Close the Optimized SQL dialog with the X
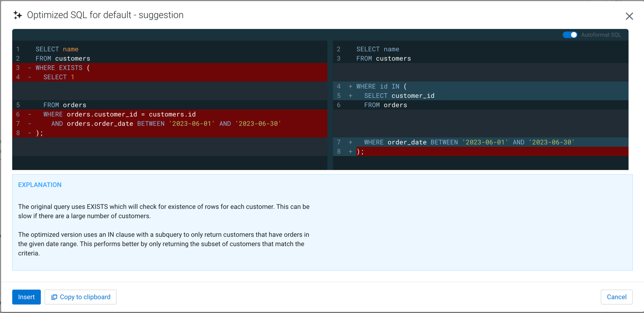Image resolution: width=644 pixels, height=313 pixels. pyautogui.click(x=629, y=16)
